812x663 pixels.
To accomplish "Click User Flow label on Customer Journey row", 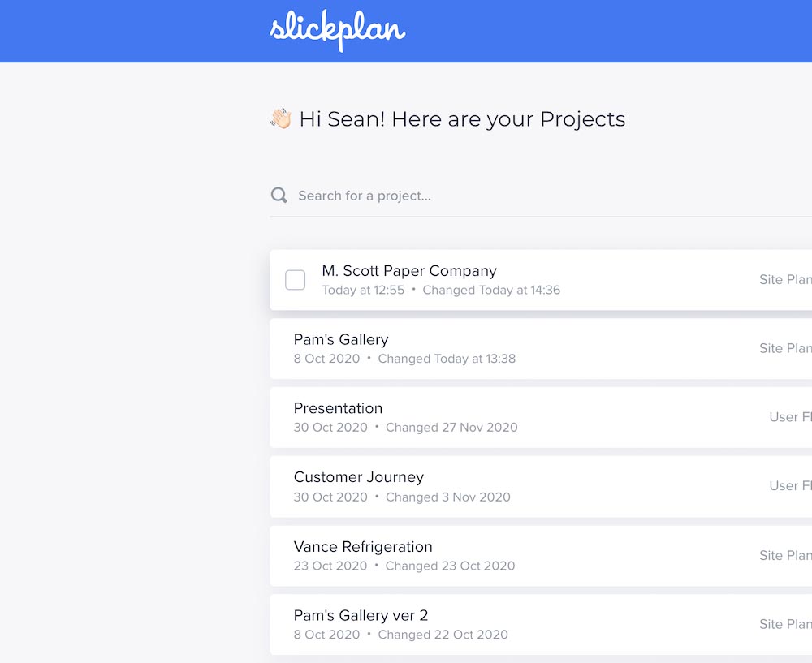I will pyautogui.click(x=790, y=486).
